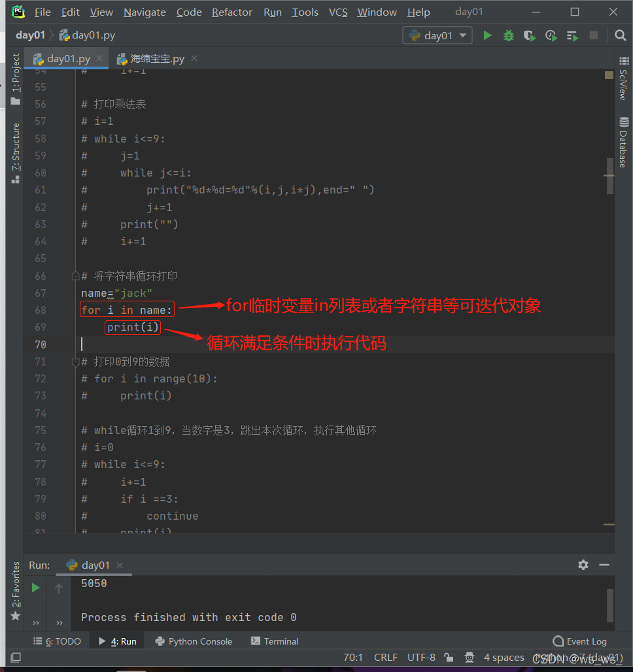Click the inspection indicator at editor top-right

click(609, 75)
